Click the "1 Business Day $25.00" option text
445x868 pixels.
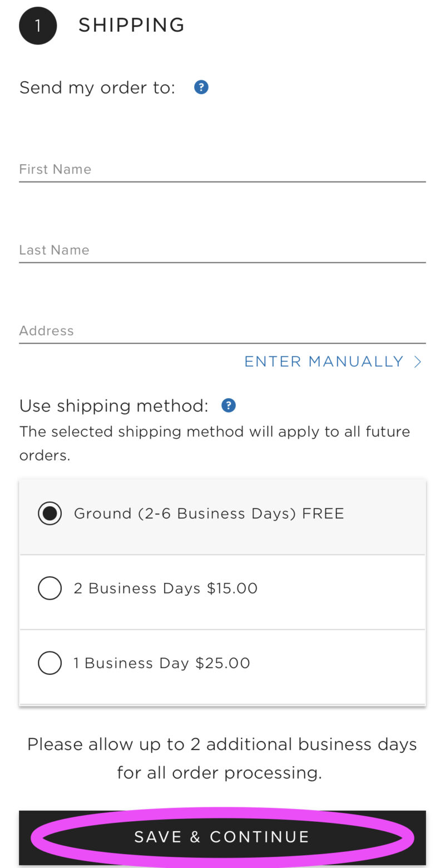[x=162, y=663]
